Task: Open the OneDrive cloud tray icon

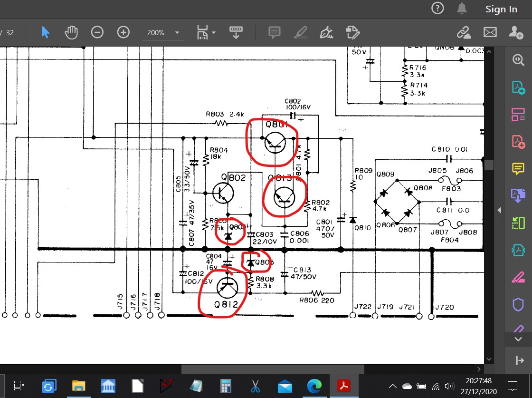Action: [x=407, y=386]
